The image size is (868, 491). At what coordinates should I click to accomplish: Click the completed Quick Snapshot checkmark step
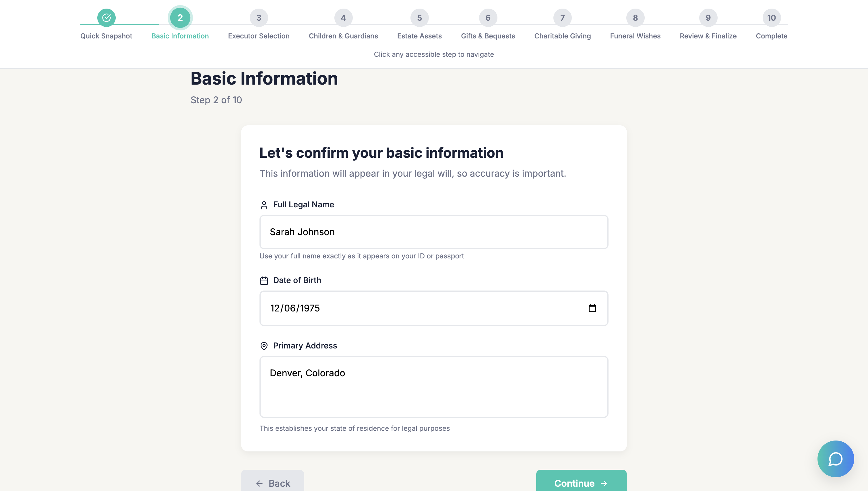pyautogui.click(x=106, y=17)
